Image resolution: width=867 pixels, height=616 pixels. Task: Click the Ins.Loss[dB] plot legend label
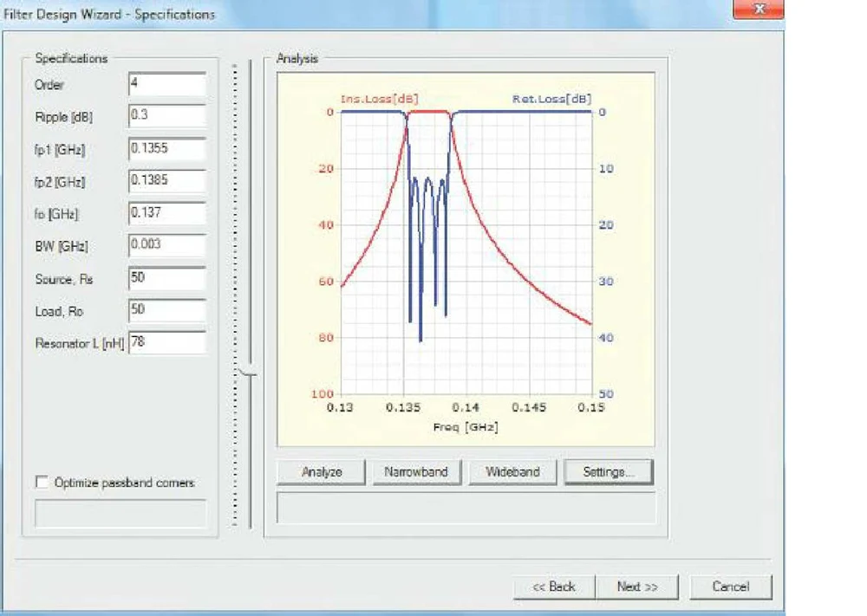[380, 99]
